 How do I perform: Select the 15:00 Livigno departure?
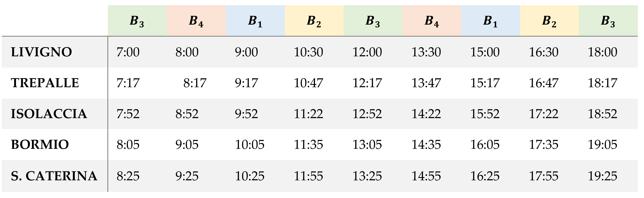click(x=485, y=52)
